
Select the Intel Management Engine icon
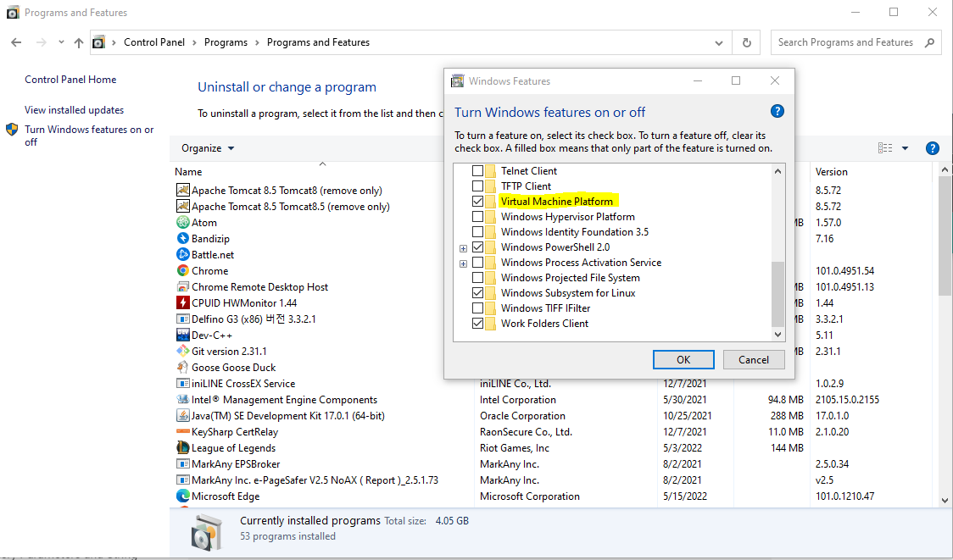(182, 399)
